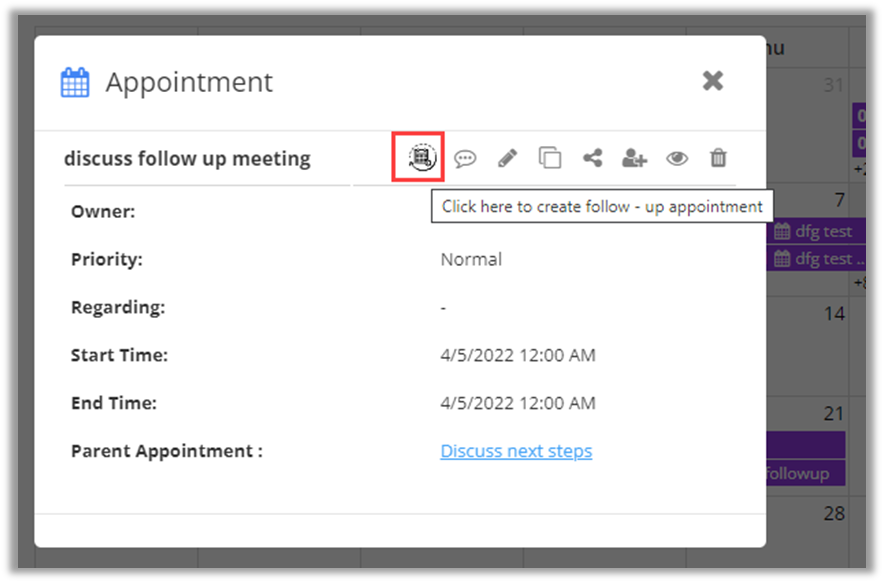Select day 28 in the calendar
This screenshot has height=583, width=884.
[834, 514]
